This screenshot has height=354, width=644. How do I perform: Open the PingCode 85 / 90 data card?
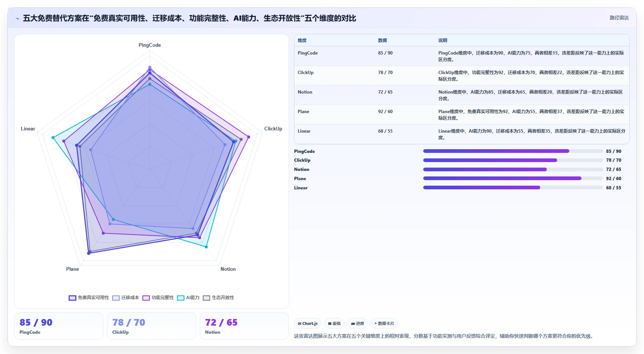tap(59, 326)
